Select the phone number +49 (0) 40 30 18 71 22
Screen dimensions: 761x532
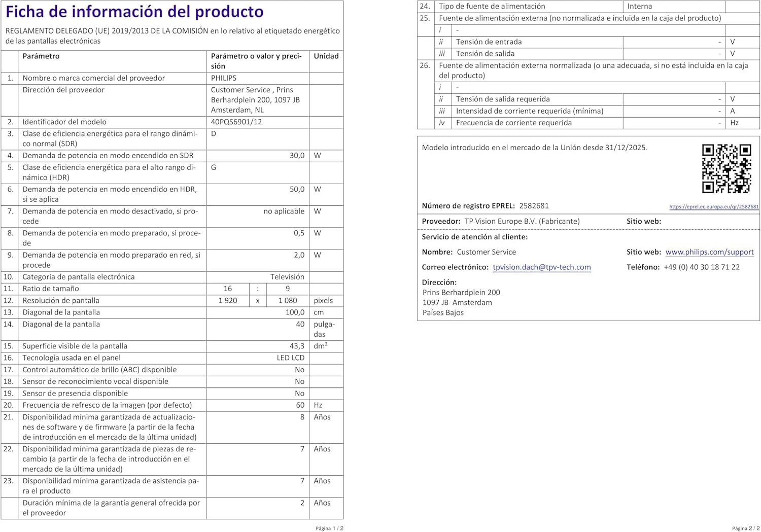(702, 267)
